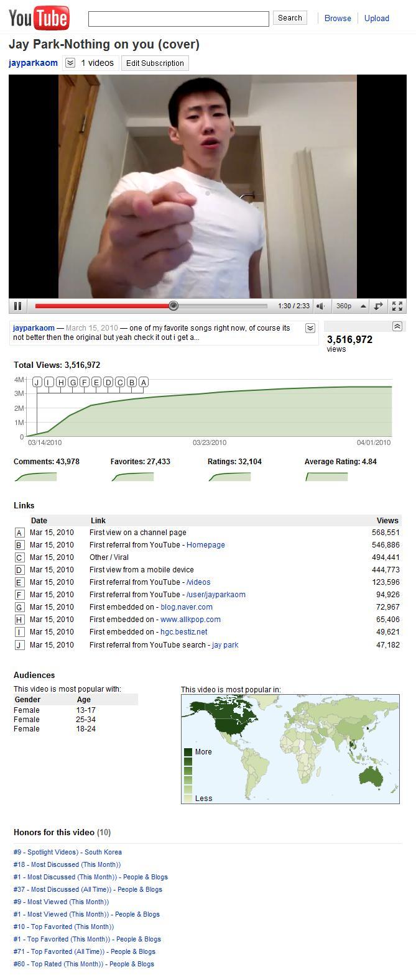Click the G icon in Links table
The height and width of the screenshot is (980, 416).
point(19,607)
